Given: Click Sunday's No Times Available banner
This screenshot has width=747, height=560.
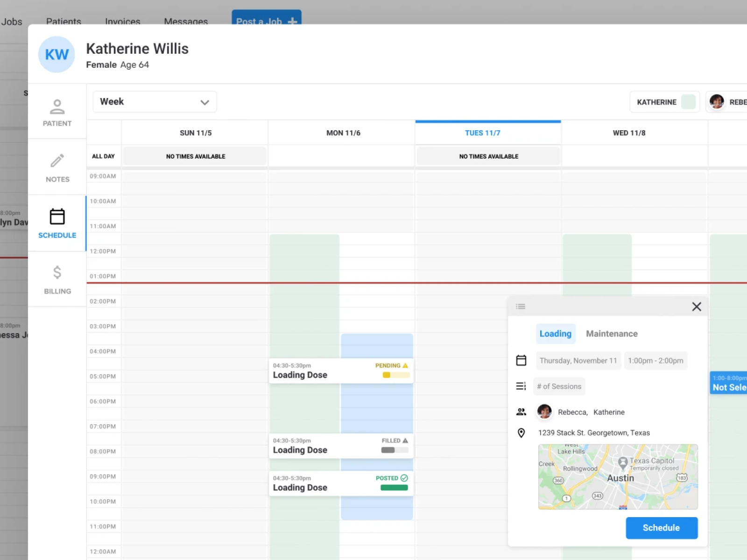Looking at the screenshot, I should click(195, 156).
